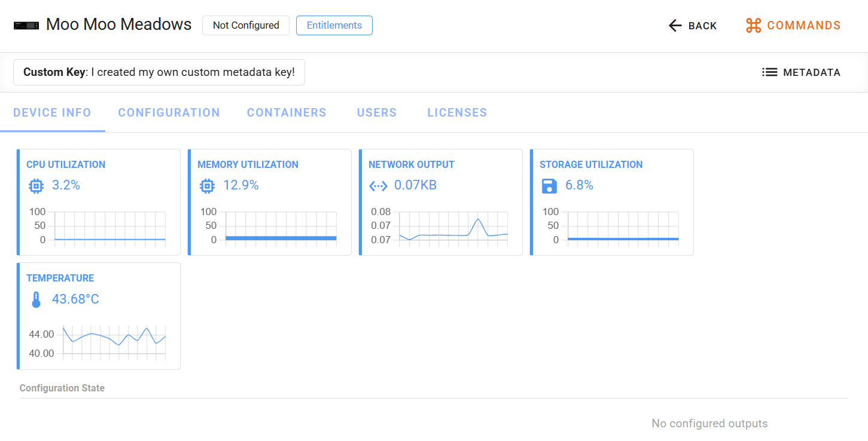
Task: Click the 0.07KB network value
Action: pos(415,185)
